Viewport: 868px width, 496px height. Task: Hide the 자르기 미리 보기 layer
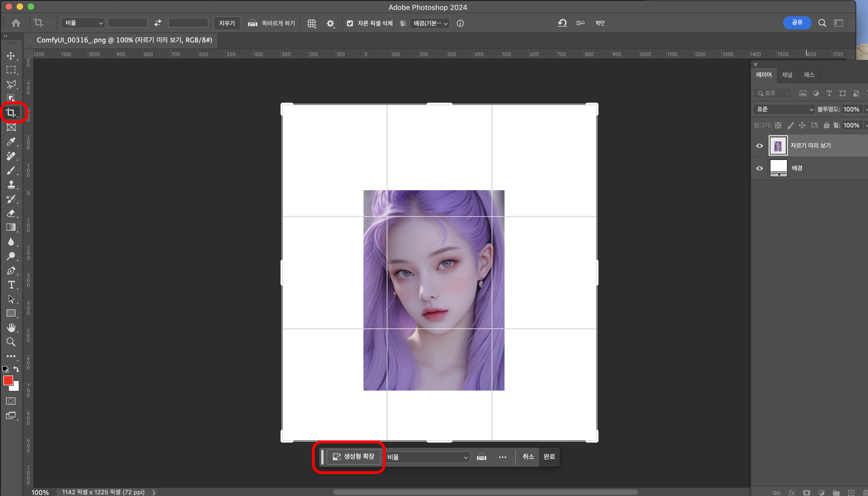pyautogui.click(x=759, y=146)
